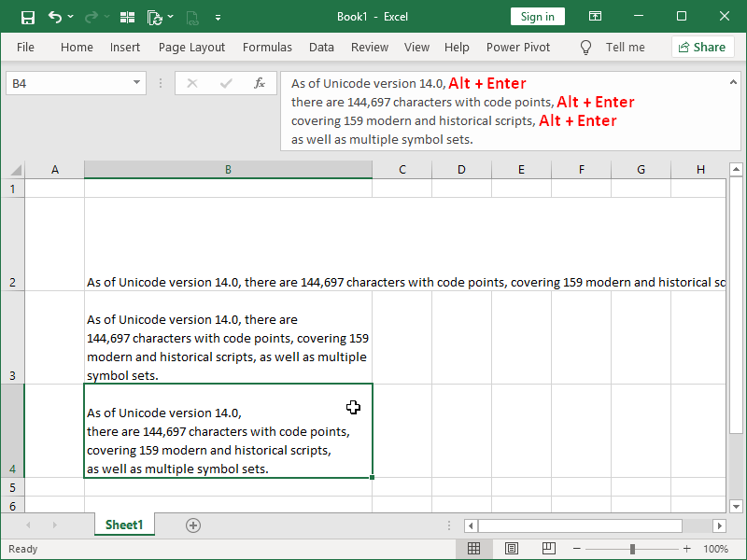
Task: Click the Save icon on Quick Access Toolbar
Action: [27, 16]
